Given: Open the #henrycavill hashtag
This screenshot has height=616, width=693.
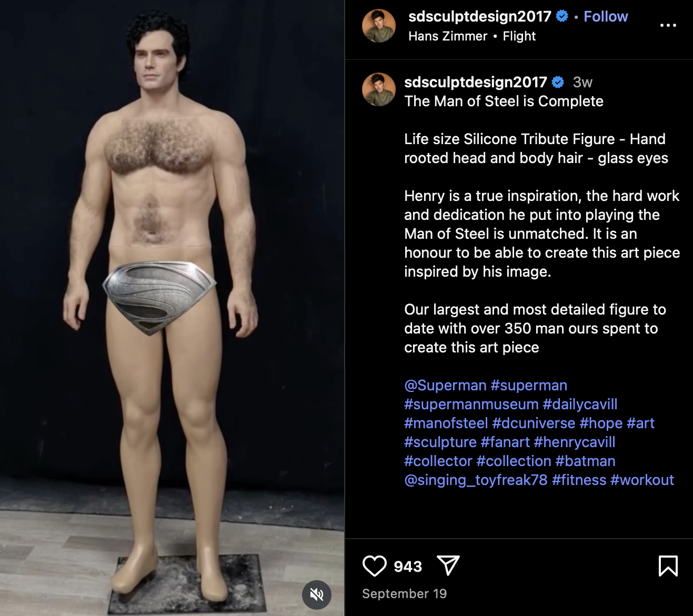Looking at the screenshot, I should [574, 442].
